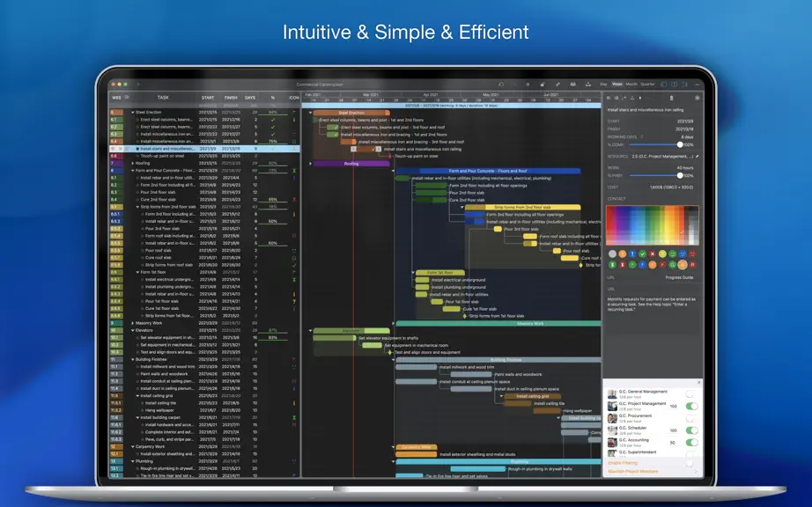Select the Touch-up paint on steel row
This screenshot has height=507, width=812.
coord(204,156)
